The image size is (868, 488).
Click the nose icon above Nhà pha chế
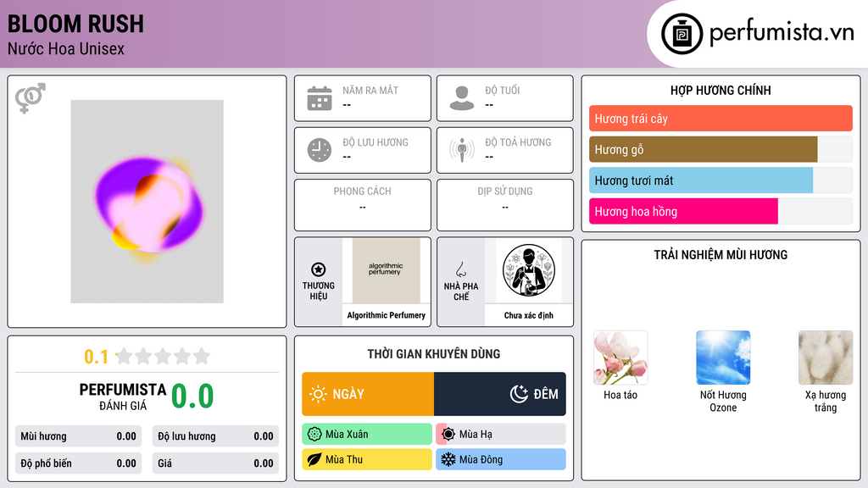(x=460, y=269)
